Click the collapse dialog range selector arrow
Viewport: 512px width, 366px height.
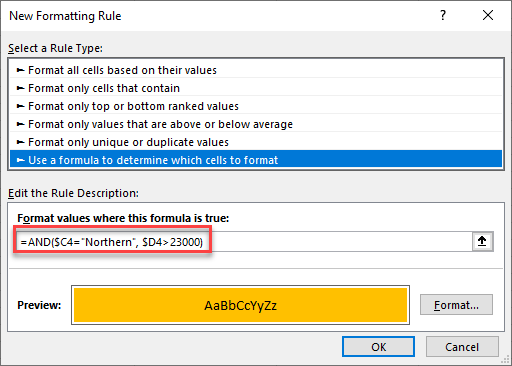coord(482,241)
